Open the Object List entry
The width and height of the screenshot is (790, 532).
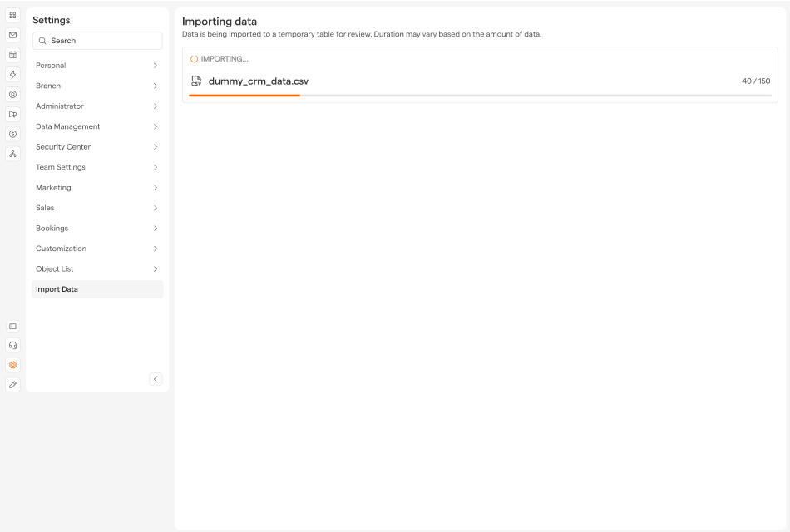(96, 269)
